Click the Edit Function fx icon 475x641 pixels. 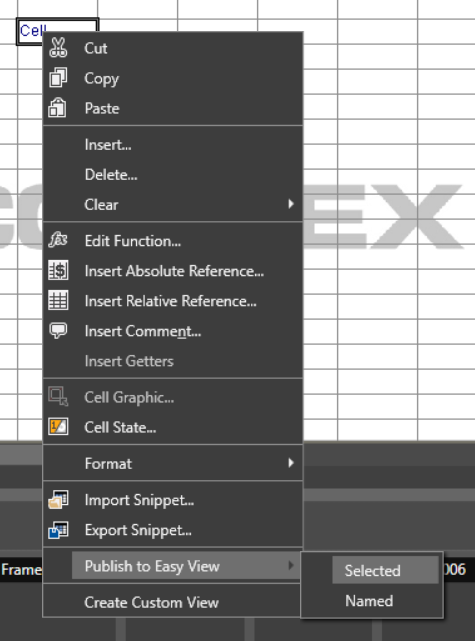(58, 240)
